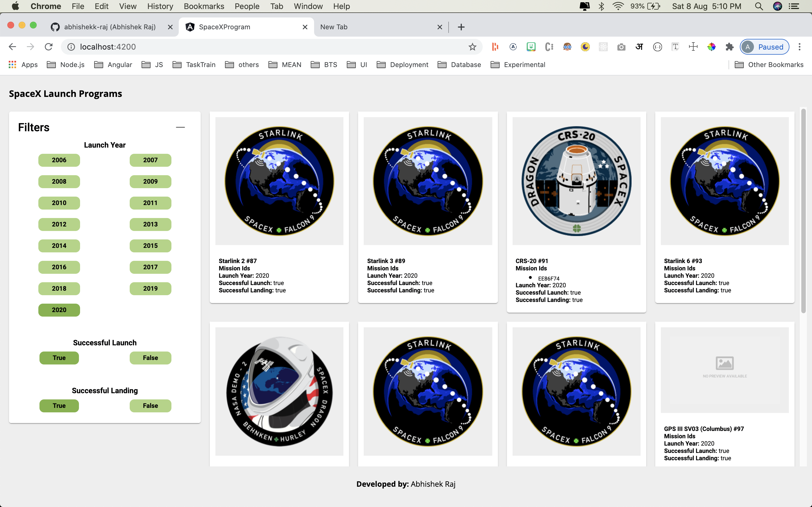Click the Paused profile button

764,47
